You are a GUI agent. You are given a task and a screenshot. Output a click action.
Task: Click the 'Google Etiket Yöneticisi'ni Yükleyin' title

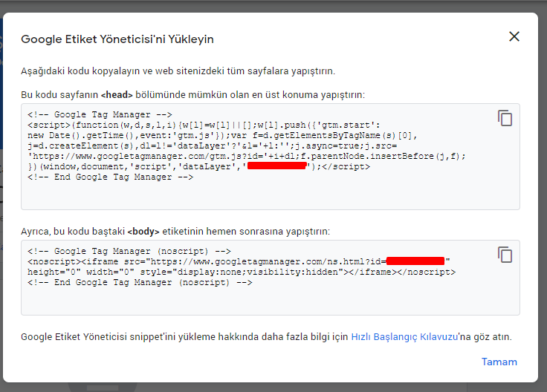pos(117,39)
